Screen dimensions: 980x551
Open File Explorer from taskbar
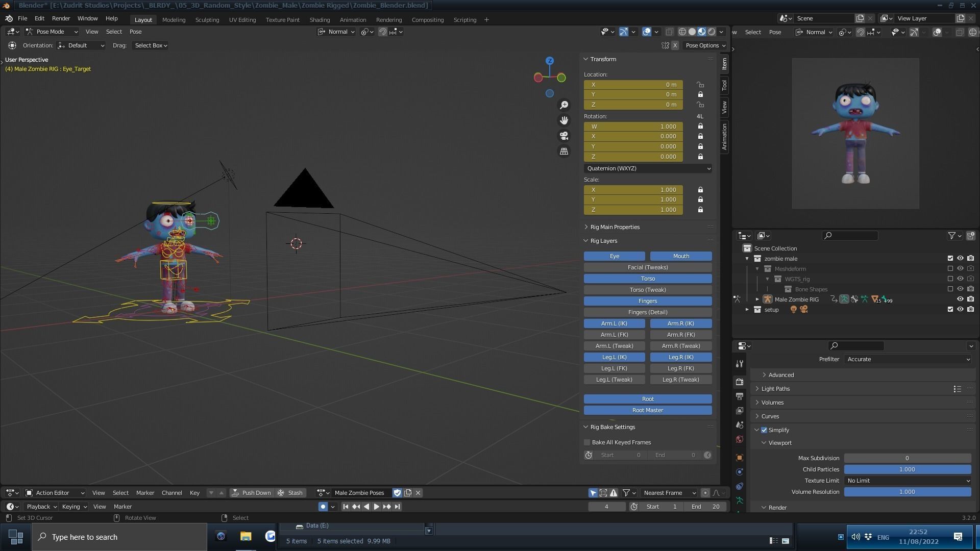[246, 536]
